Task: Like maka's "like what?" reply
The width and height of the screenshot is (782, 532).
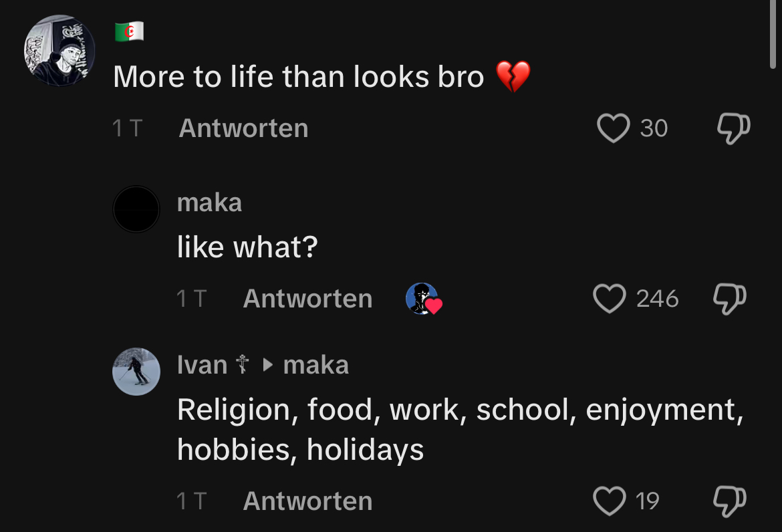Action: click(609, 299)
